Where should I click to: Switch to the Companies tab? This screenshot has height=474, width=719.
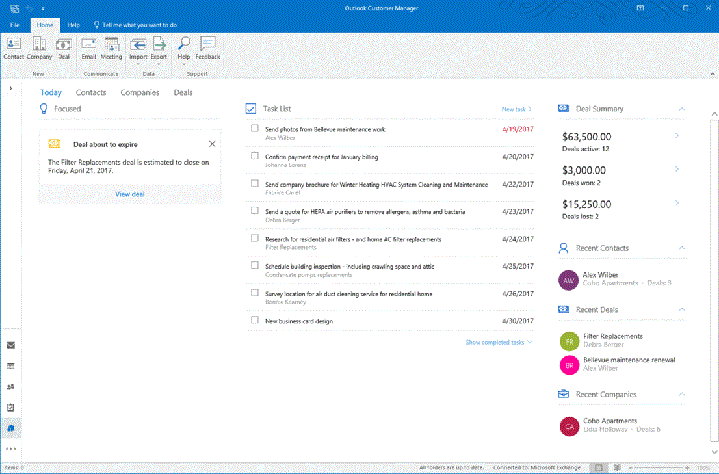point(140,93)
